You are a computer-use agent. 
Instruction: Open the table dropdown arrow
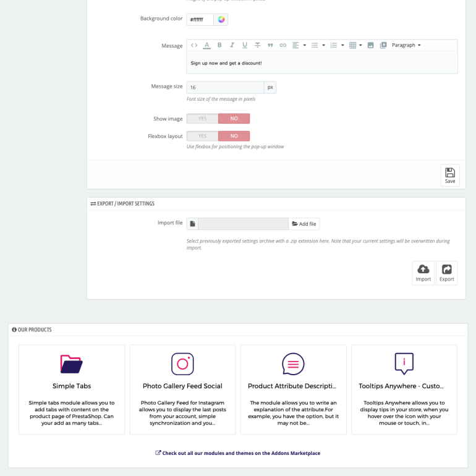point(360,45)
